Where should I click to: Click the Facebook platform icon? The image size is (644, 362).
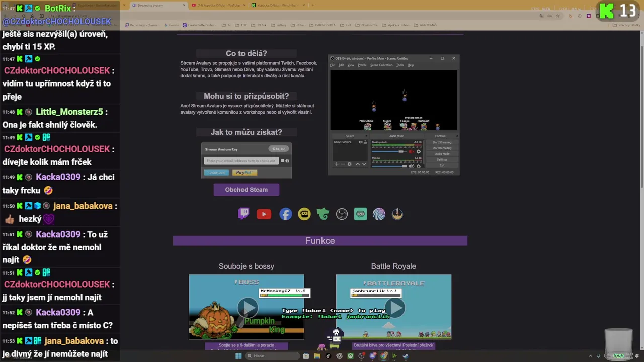pyautogui.click(x=285, y=214)
